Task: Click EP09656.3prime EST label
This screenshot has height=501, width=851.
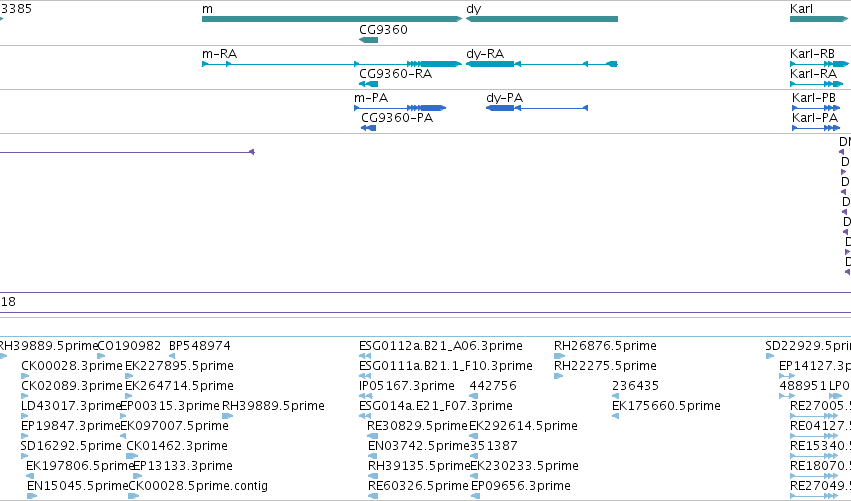Action: click(521, 486)
